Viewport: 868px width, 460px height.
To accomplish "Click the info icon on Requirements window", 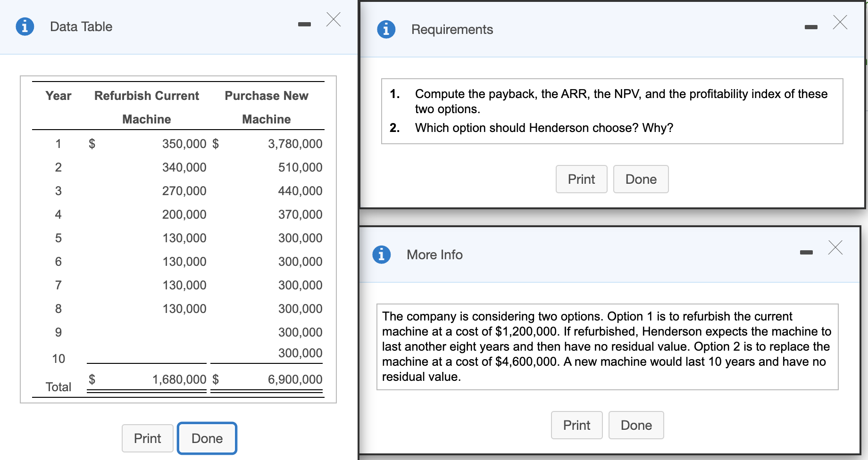I will coord(387,29).
